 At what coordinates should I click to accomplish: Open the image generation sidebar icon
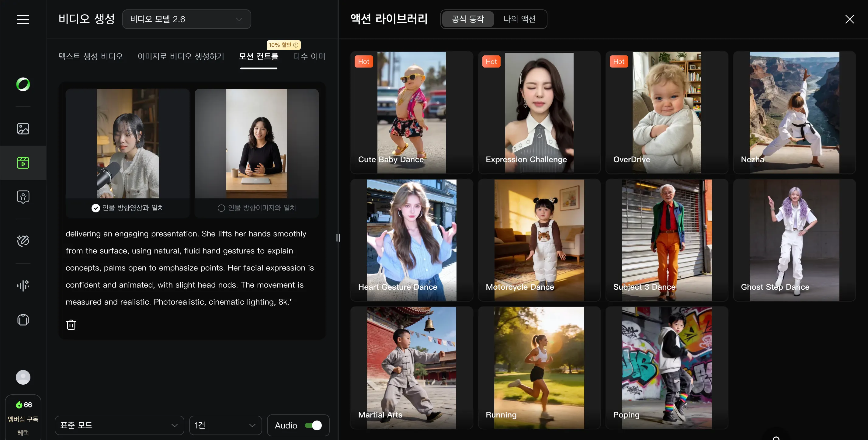point(23,128)
